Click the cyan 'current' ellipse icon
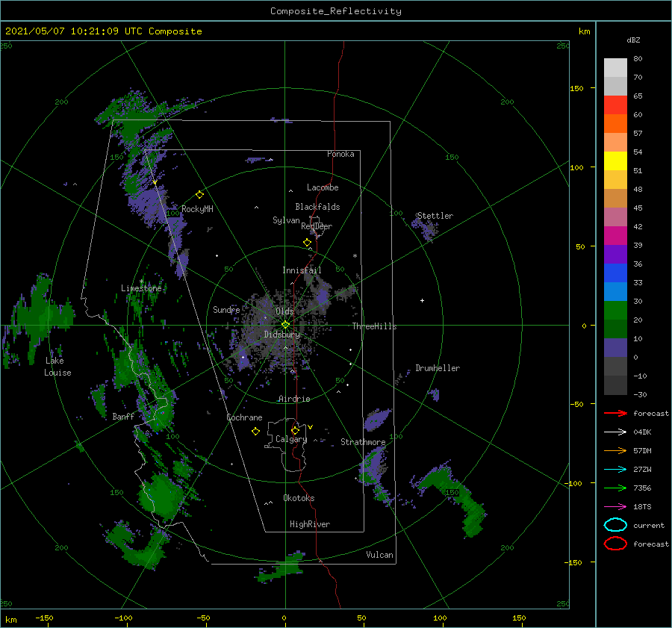This screenshot has height=628, width=672. (x=615, y=525)
